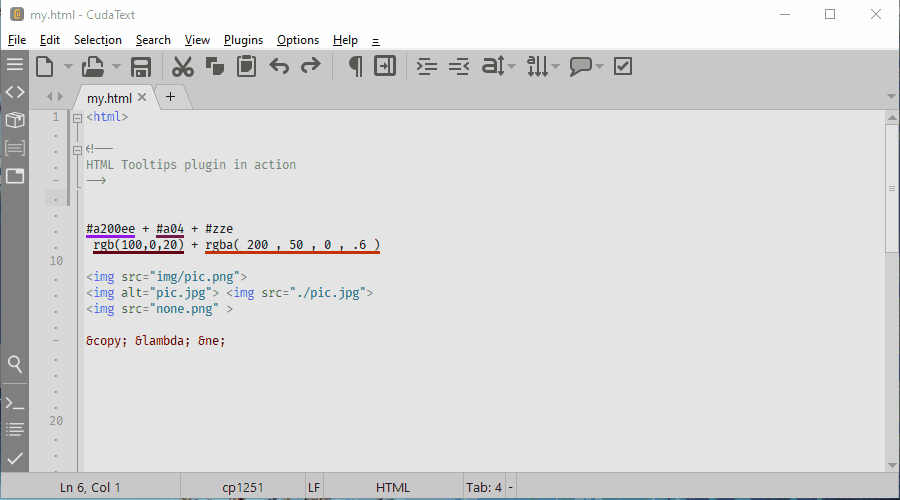The image size is (900, 500).
Task: Click the Redo arrow icon
Action: (311, 67)
